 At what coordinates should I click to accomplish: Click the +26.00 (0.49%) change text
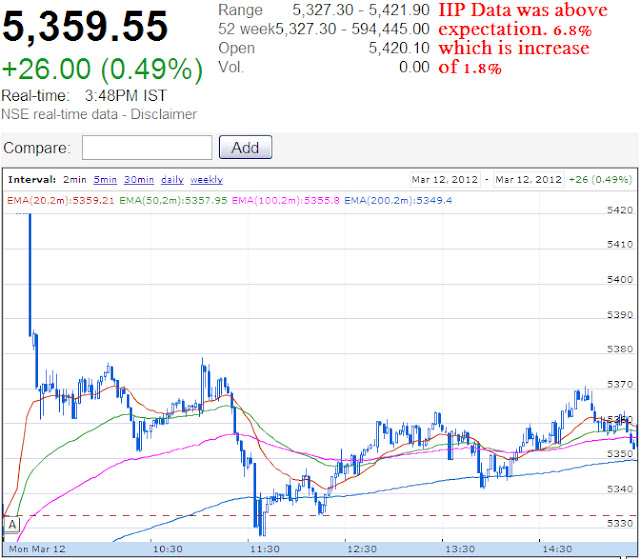pos(102,69)
